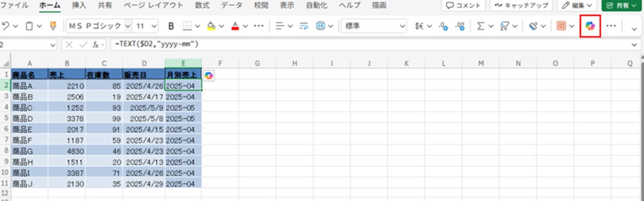Select the Format Painter brush
The height and width of the screenshot is (201, 644).
tap(53, 26)
